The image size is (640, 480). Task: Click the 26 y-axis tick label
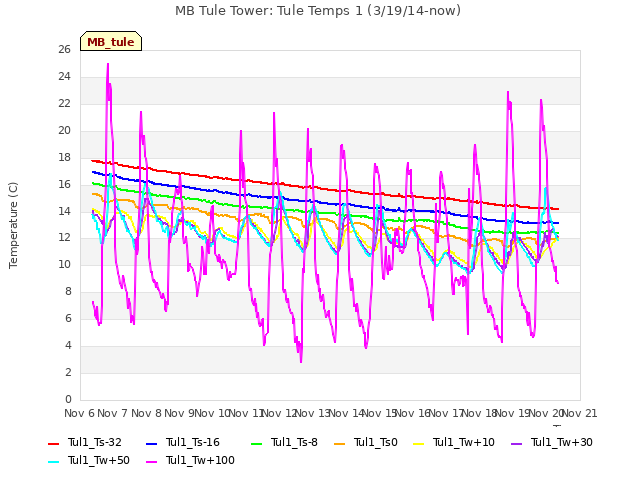click(64, 50)
